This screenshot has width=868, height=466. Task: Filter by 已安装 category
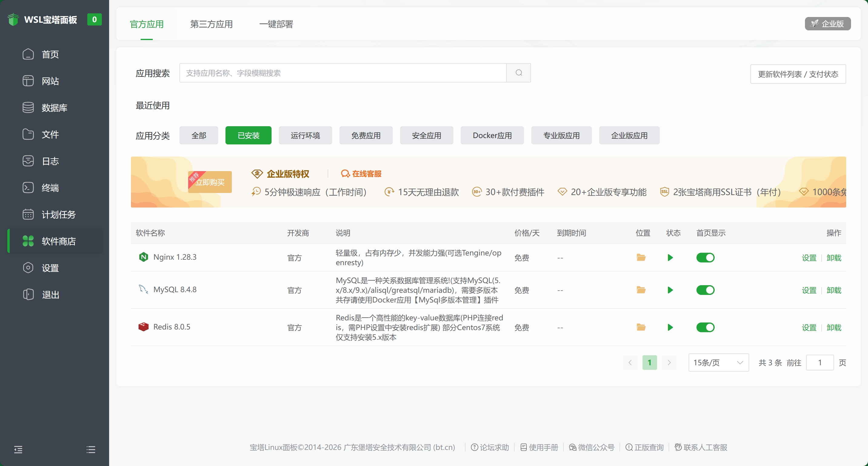point(248,135)
